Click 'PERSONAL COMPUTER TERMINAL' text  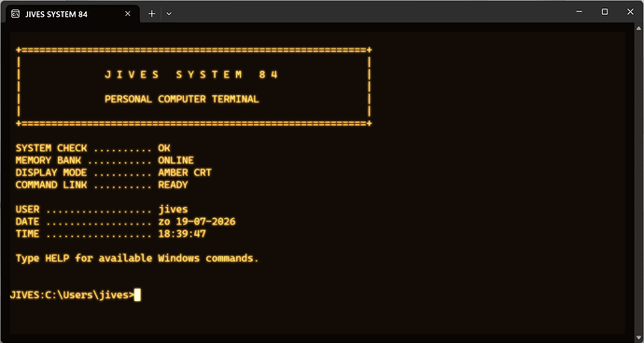182,100
